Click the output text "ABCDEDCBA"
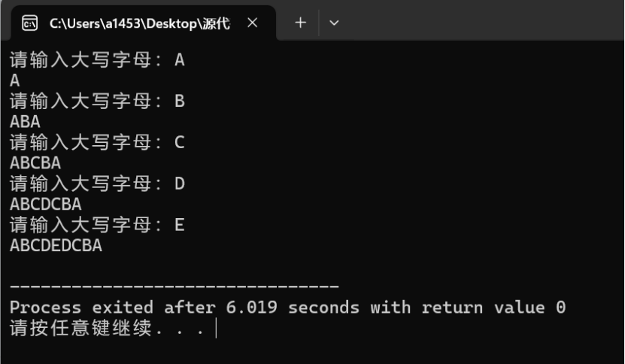This screenshot has width=625, height=364. pyautogui.click(x=56, y=245)
